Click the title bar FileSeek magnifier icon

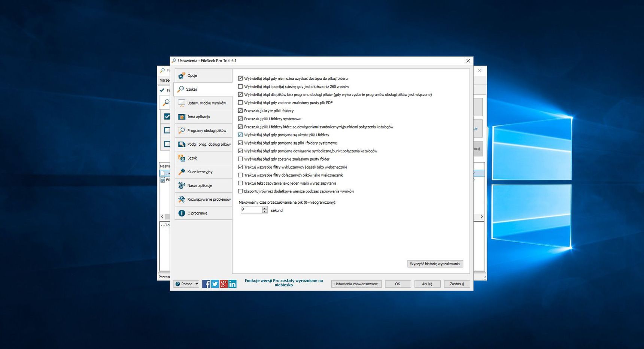point(174,61)
